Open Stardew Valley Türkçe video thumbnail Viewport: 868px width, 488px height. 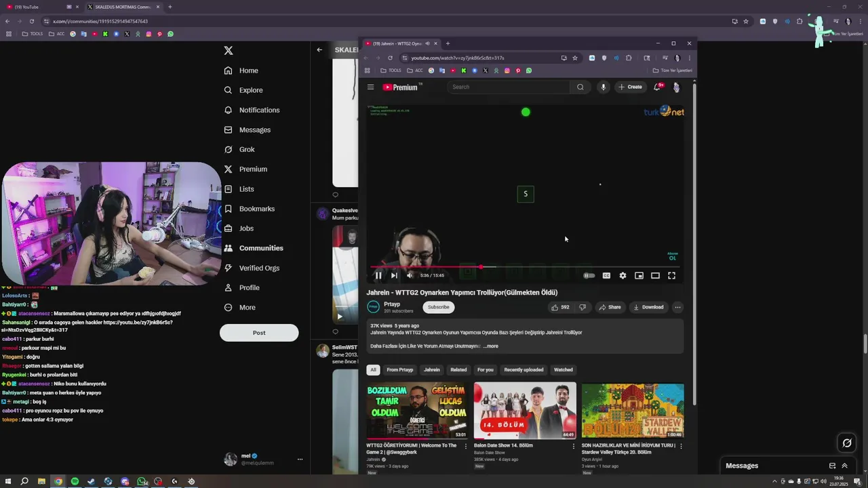pos(633,411)
